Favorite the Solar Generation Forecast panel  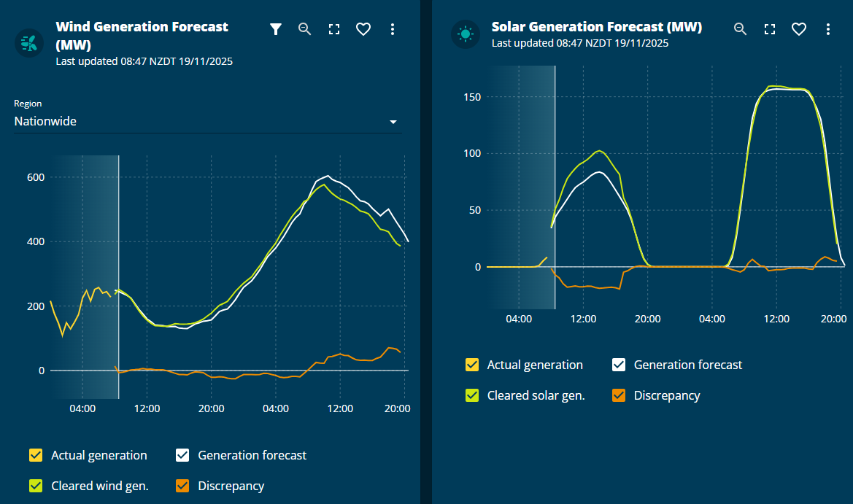(x=799, y=29)
